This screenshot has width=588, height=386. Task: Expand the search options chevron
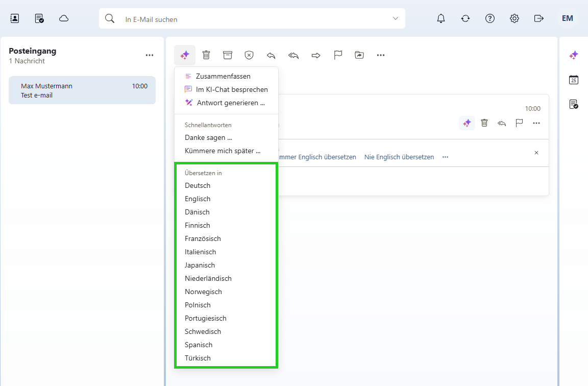tap(395, 18)
